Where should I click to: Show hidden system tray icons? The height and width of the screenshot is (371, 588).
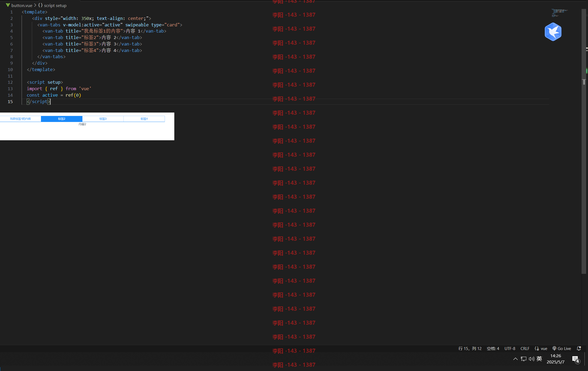[516, 359]
